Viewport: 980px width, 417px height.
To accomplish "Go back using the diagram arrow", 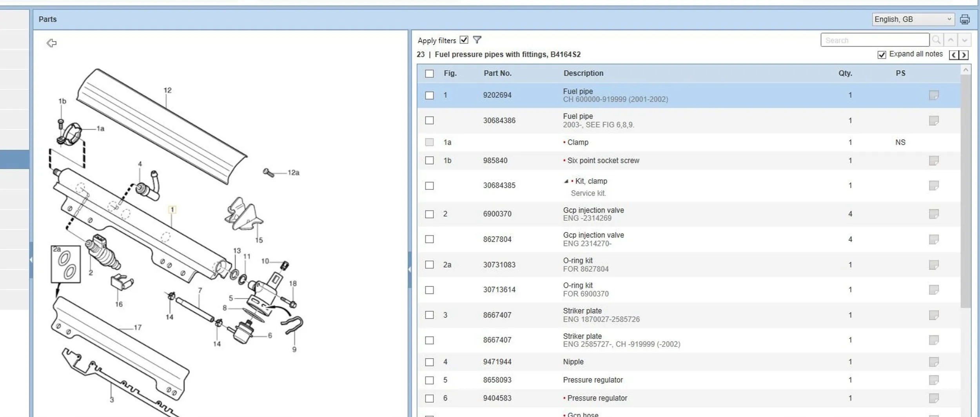I will click(x=51, y=43).
